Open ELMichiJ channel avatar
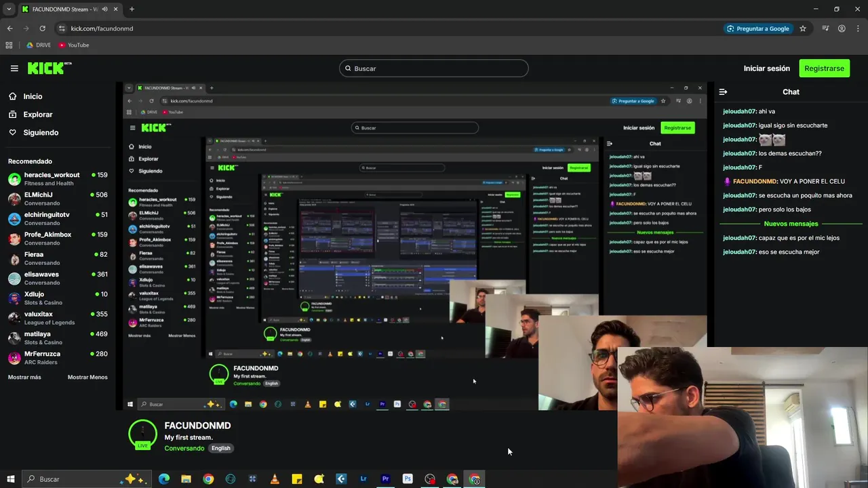 click(14, 199)
